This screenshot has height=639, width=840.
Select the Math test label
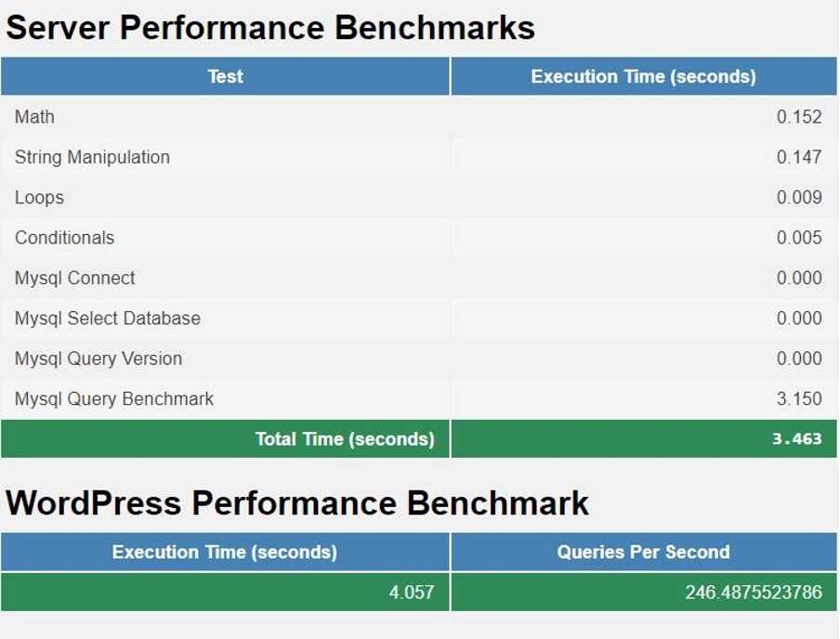(34, 117)
